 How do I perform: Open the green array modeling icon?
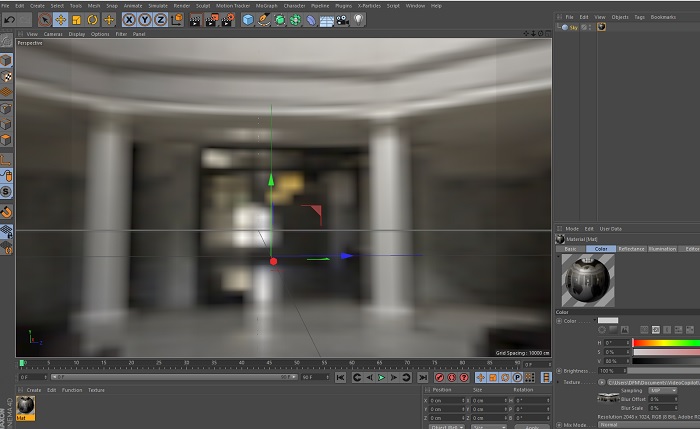[295, 20]
